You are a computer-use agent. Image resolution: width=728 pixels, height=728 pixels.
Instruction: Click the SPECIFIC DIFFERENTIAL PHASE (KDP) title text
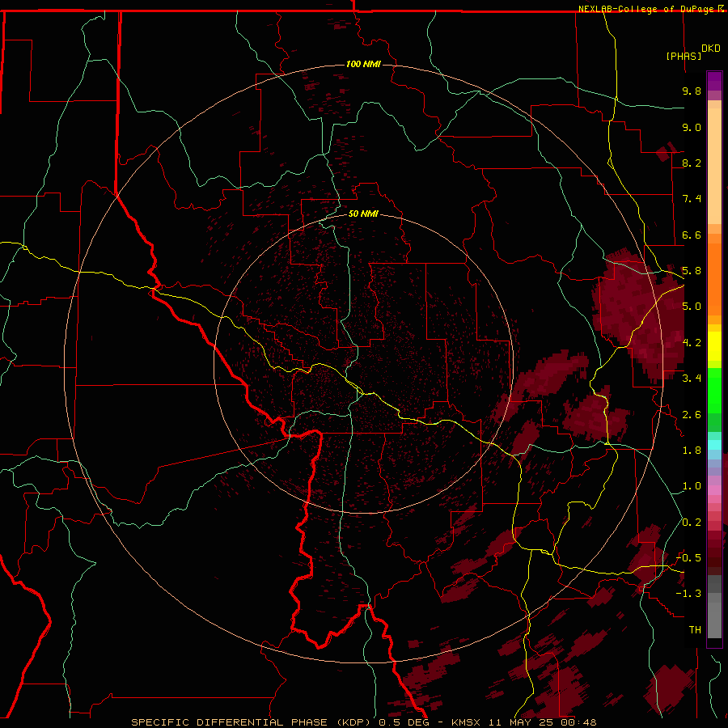coord(252,722)
